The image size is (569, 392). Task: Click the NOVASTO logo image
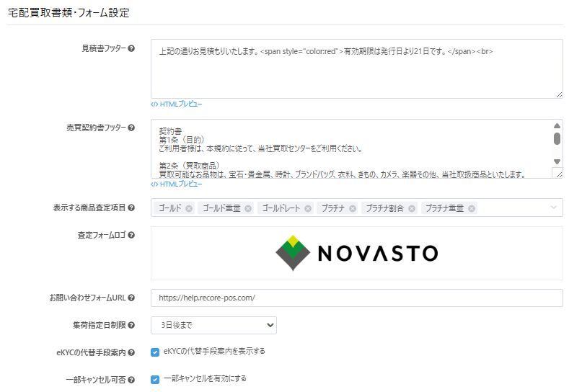[357, 253]
